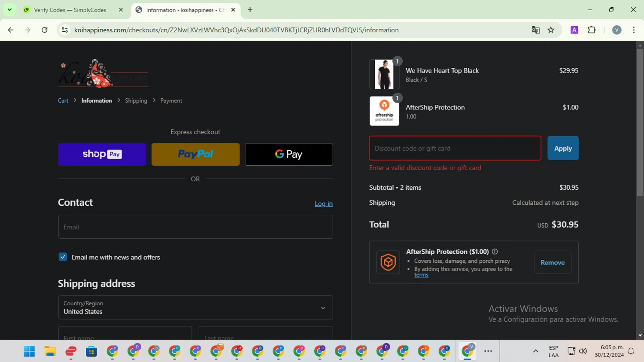Focus the Last name field
The height and width of the screenshot is (362, 644).
click(x=266, y=333)
